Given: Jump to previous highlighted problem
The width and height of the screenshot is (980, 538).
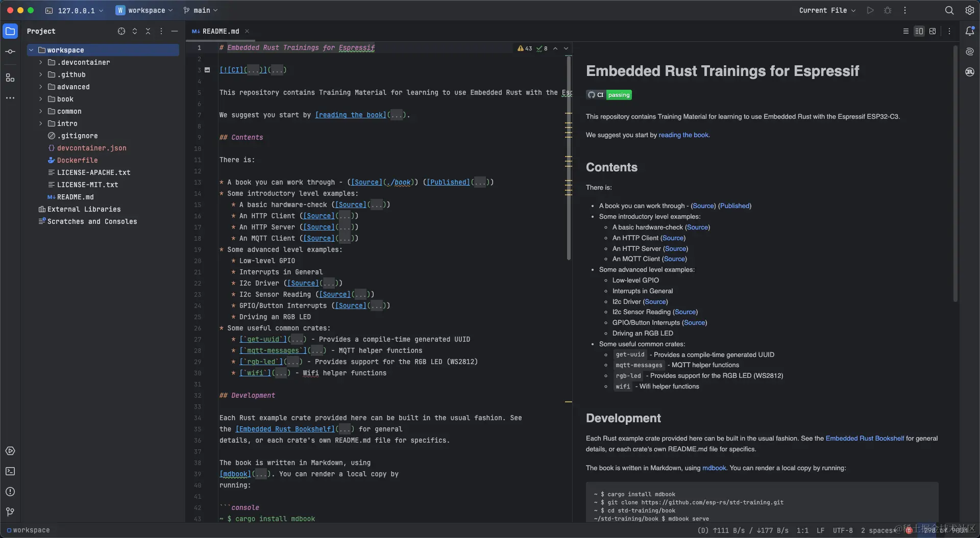Looking at the screenshot, I should point(555,48).
